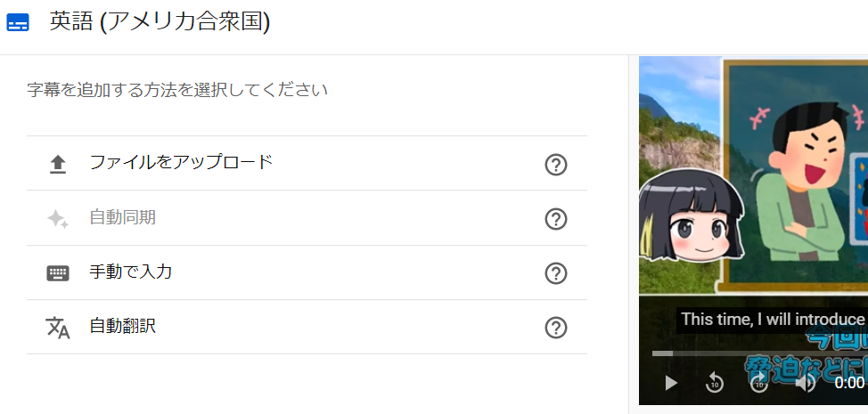Click the subtitles icon beside the language title
868x414 pixels.
coord(17,22)
